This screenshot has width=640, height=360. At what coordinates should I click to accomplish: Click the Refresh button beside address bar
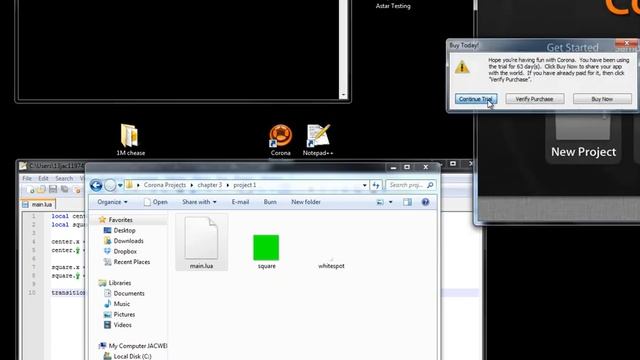(x=376, y=185)
